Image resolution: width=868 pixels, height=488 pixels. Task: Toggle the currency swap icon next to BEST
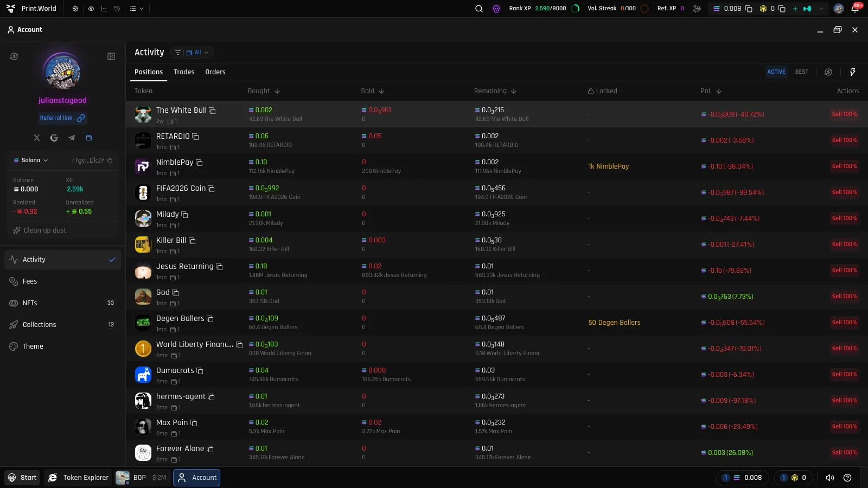point(828,72)
